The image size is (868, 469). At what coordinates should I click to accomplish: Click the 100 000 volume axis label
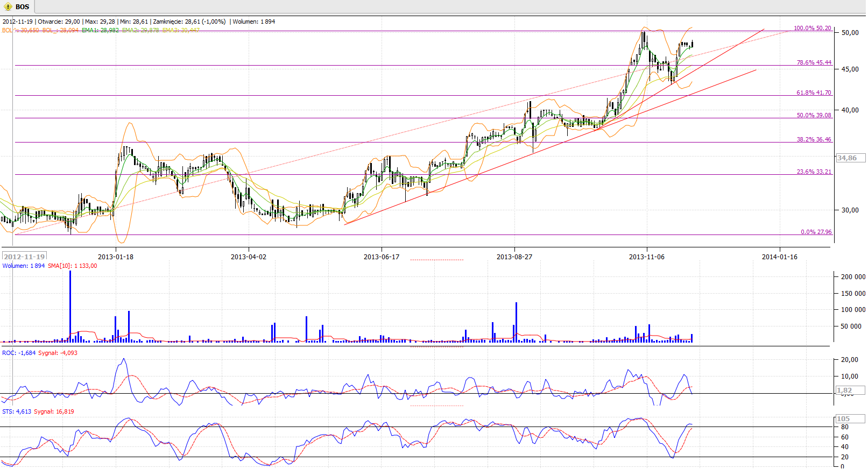coord(853,310)
